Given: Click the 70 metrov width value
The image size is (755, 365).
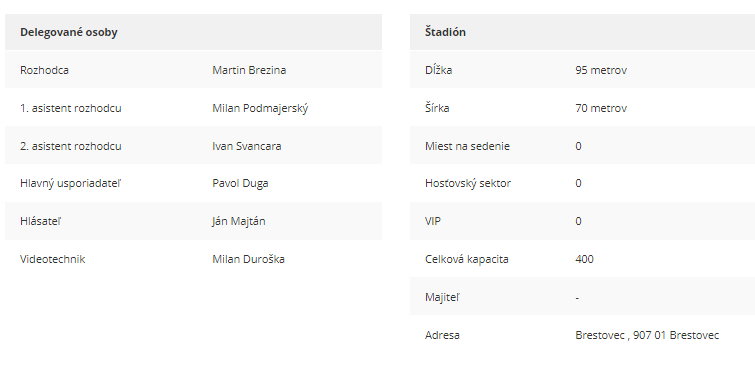Looking at the screenshot, I should [601, 108].
